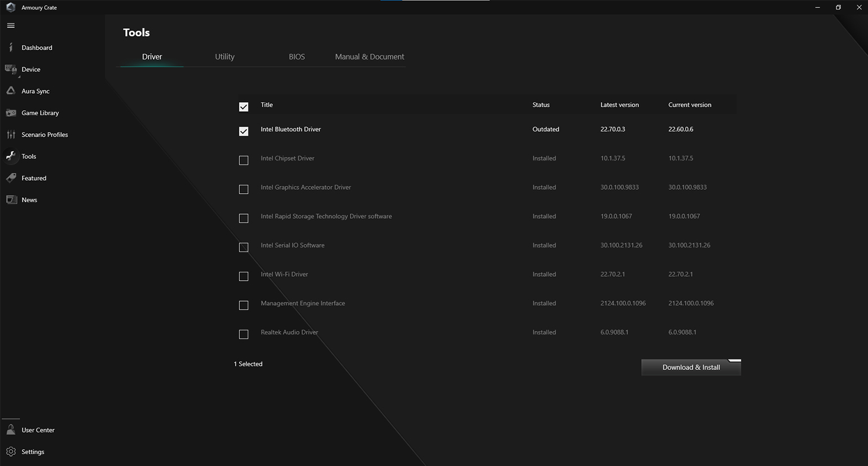Open the News label in sidebar
The image size is (868, 466).
[x=29, y=200]
